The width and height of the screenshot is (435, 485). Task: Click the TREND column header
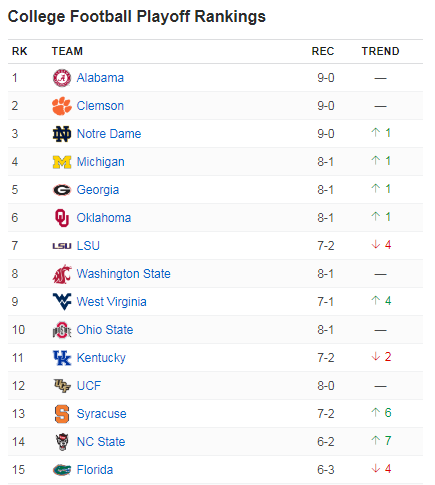(x=381, y=51)
